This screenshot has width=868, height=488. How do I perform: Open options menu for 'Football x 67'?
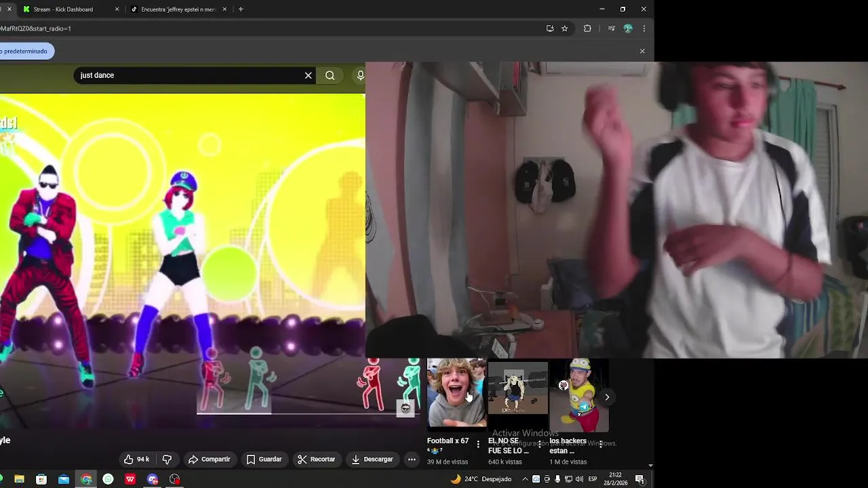[478, 445]
